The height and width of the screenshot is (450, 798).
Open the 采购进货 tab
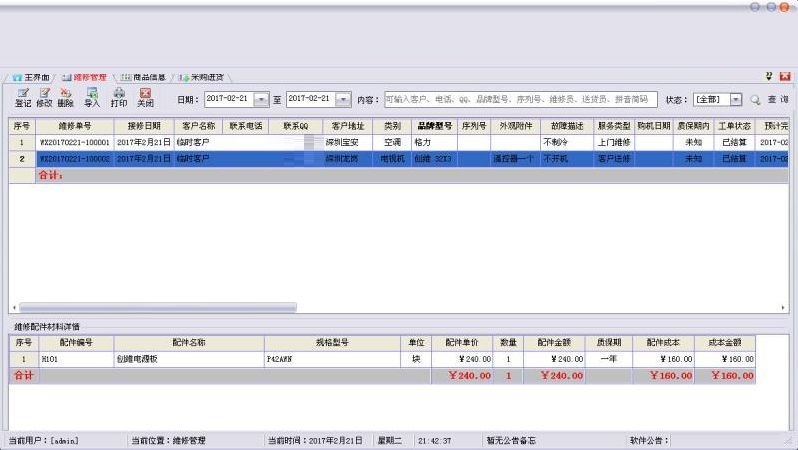202,77
